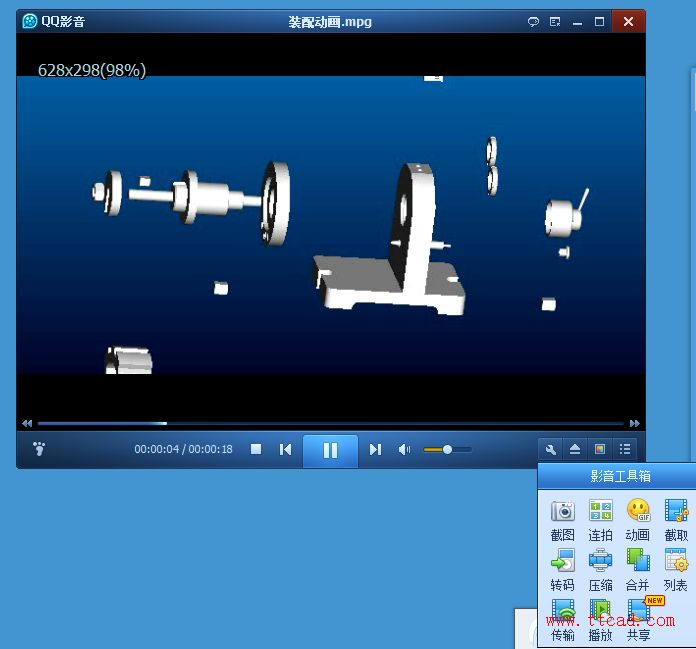Skip to the previous video
The width and height of the screenshot is (696, 649).
[x=285, y=450]
